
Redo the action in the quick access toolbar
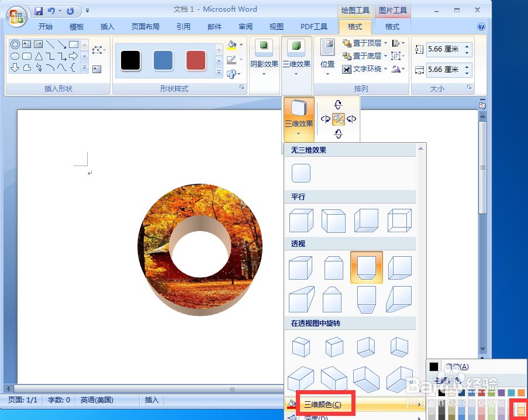(70, 11)
